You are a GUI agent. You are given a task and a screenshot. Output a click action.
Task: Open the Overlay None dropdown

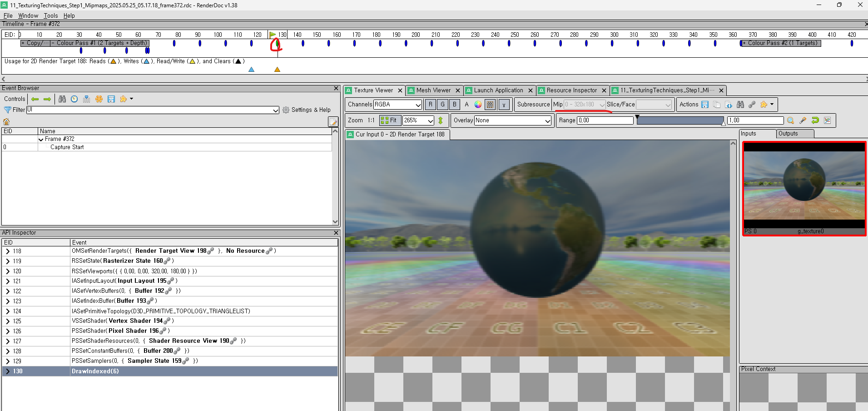pyautogui.click(x=513, y=120)
